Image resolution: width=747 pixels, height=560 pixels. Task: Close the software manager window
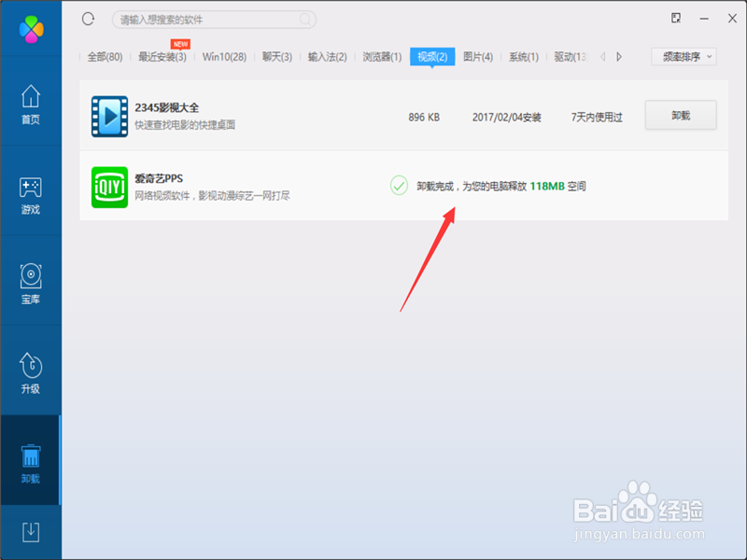732,18
